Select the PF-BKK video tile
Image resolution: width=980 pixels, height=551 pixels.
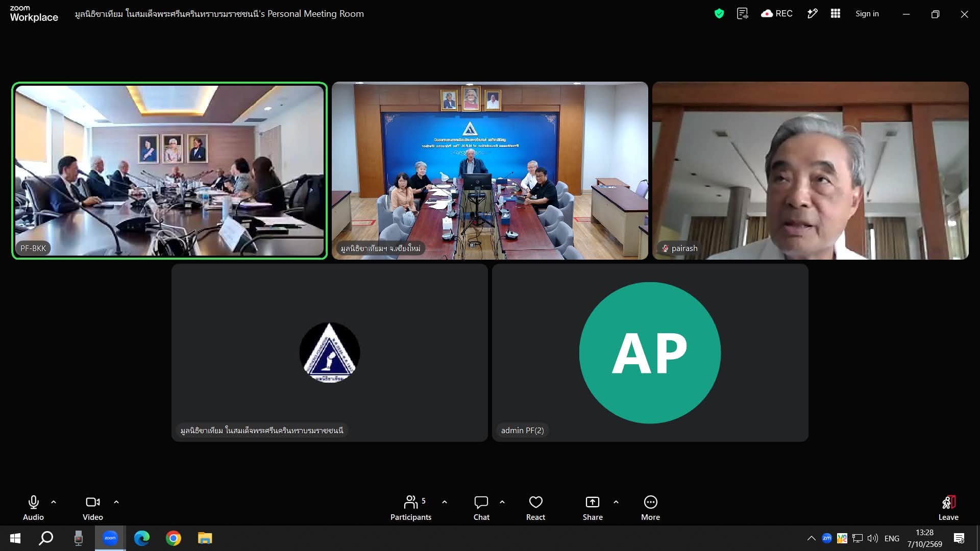[x=169, y=170]
